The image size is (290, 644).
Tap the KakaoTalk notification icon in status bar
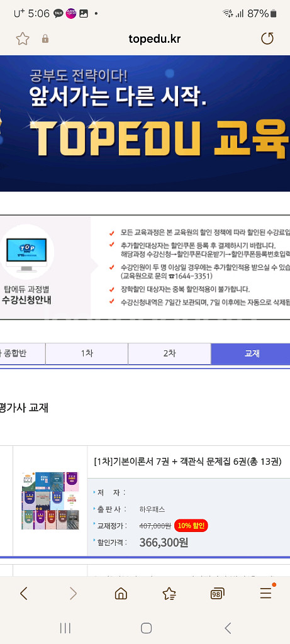59,14
